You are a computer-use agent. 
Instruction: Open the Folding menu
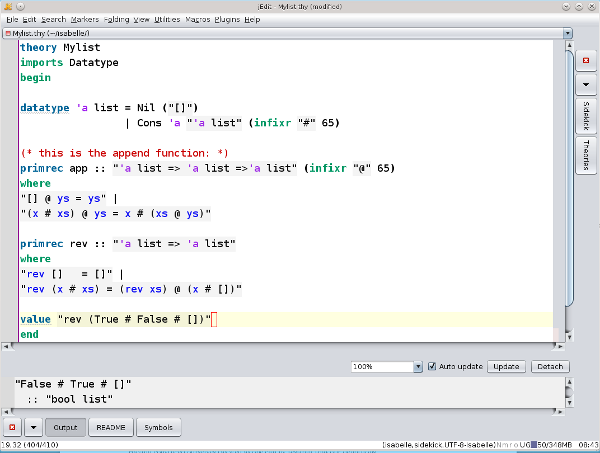pos(116,19)
